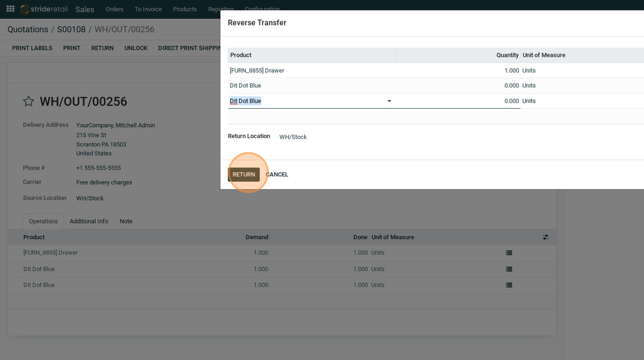Open detailed operations for the Drawer row
Image resolution: width=644 pixels, height=360 pixels.
coord(509,252)
